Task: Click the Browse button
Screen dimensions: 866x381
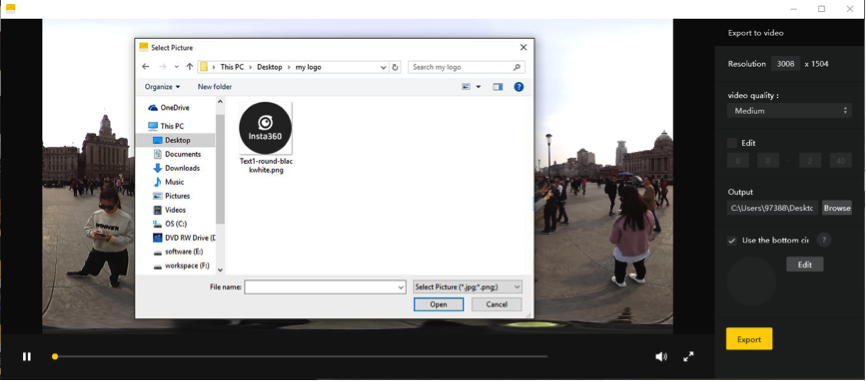Action: [x=837, y=208]
